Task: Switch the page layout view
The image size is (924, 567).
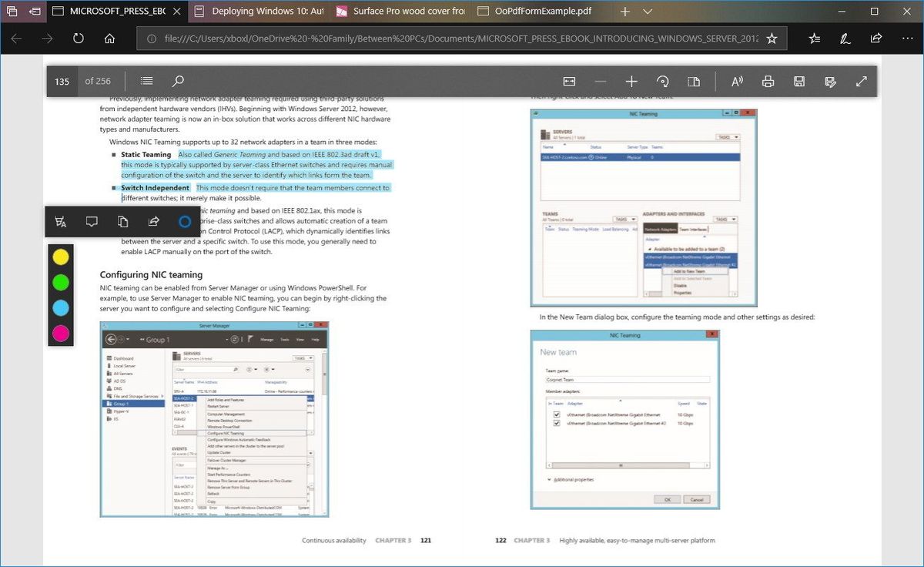Action: click(x=694, y=81)
